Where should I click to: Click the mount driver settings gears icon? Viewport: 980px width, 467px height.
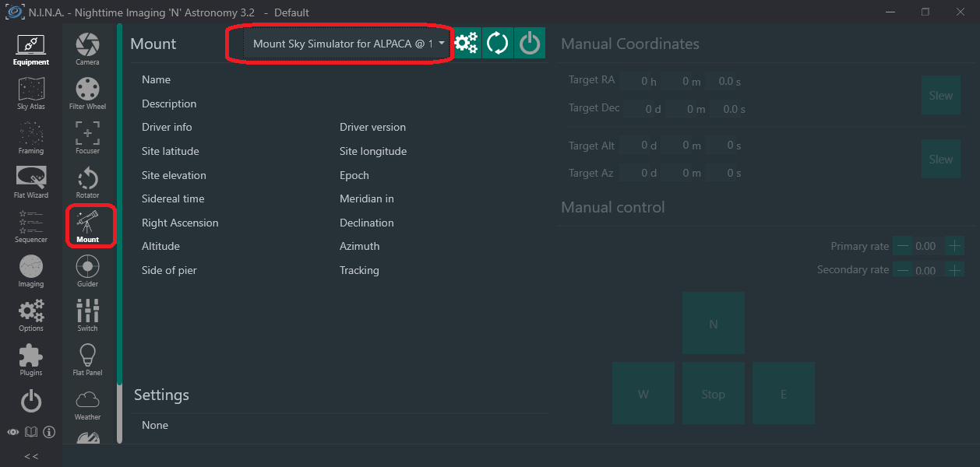coord(466,44)
